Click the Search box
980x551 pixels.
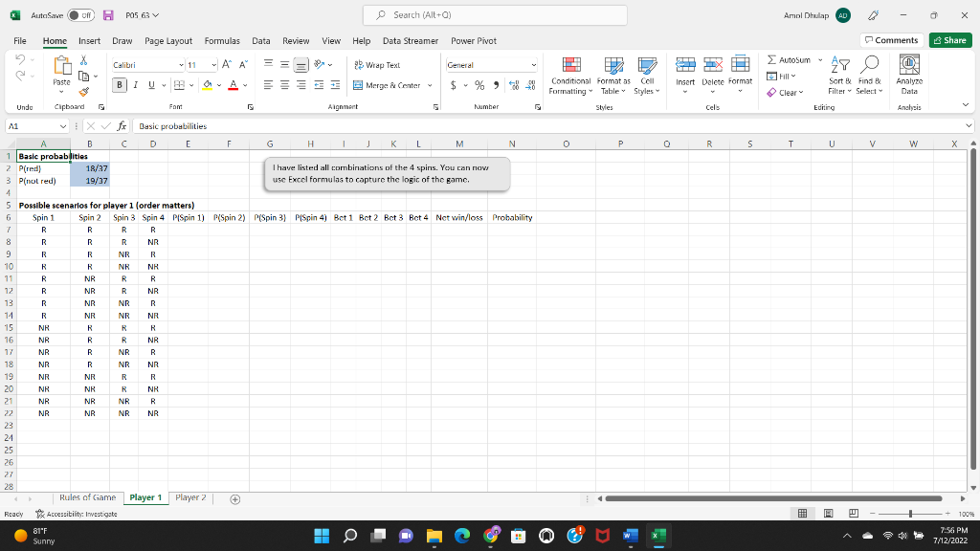[x=495, y=15]
